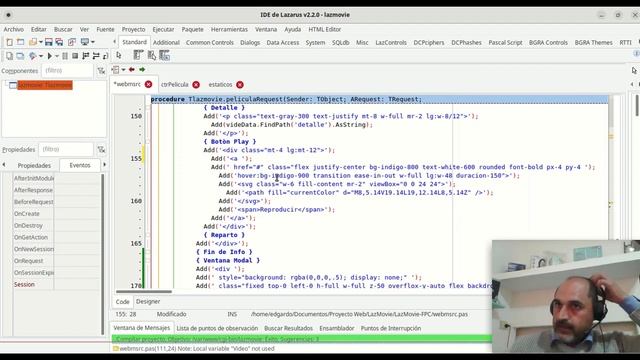The image size is (640, 360).
Task: Expand the Open recent files dropdown arrow
Action: [x=40, y=42]
